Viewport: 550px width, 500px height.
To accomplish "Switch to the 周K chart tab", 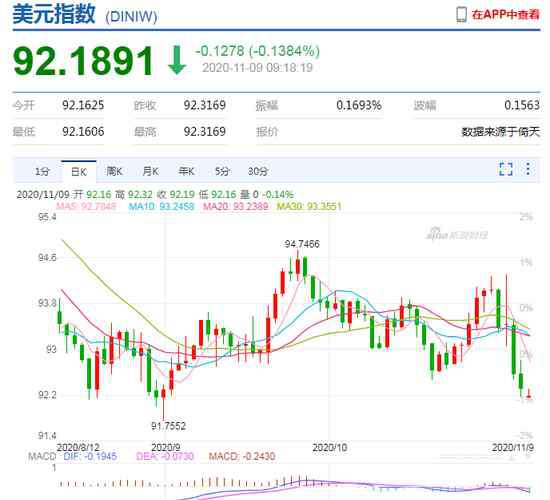I will click(x=114, y=171).
